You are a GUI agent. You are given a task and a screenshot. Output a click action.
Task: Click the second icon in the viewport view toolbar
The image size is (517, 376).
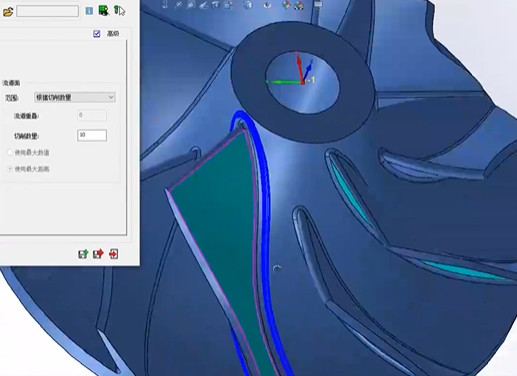coord(178,5)
